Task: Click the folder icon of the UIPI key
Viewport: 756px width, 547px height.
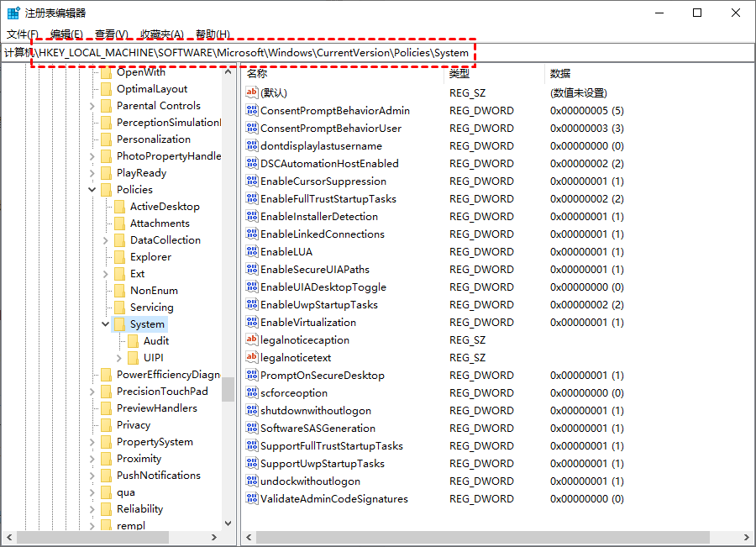Action: click(x=133, y=358)
